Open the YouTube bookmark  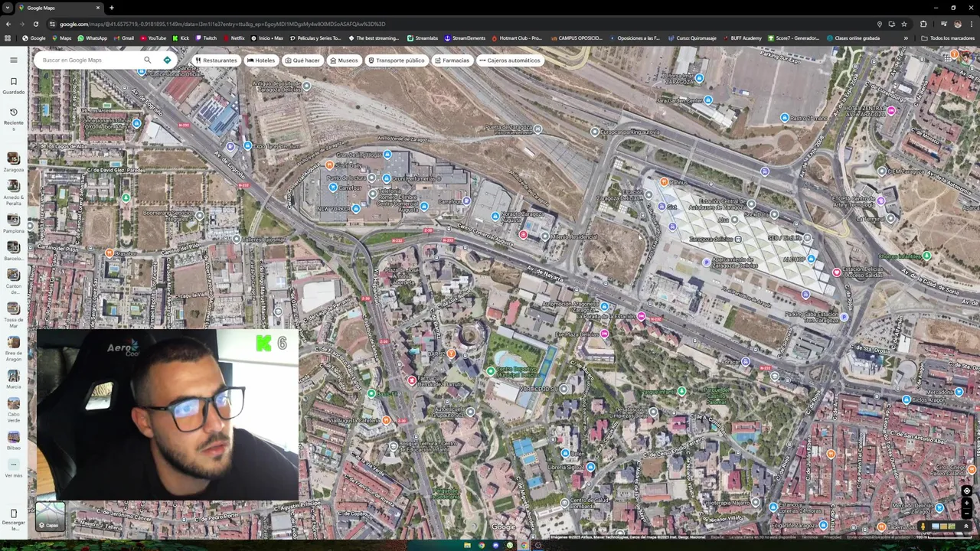coord(153,38)
